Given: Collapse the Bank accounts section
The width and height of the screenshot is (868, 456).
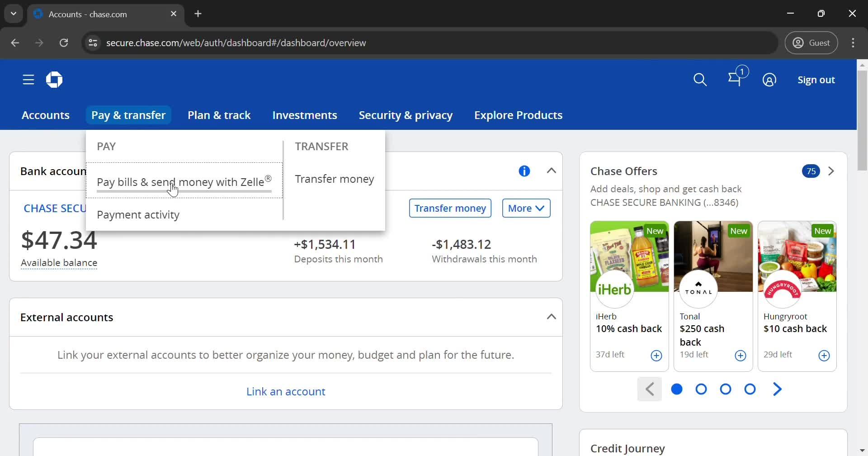Looking at the screenshot, I should (551, 171).
